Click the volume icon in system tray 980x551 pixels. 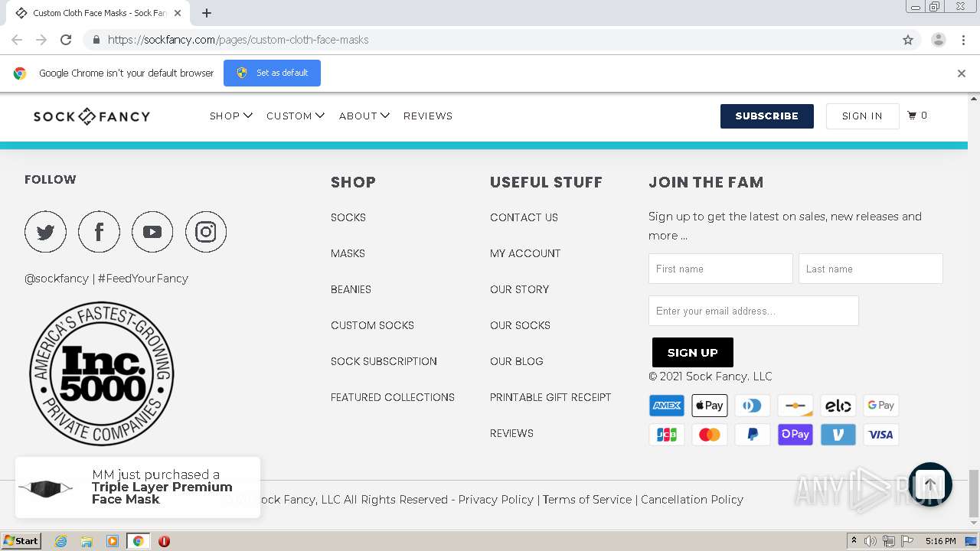[x=871, y=541]
